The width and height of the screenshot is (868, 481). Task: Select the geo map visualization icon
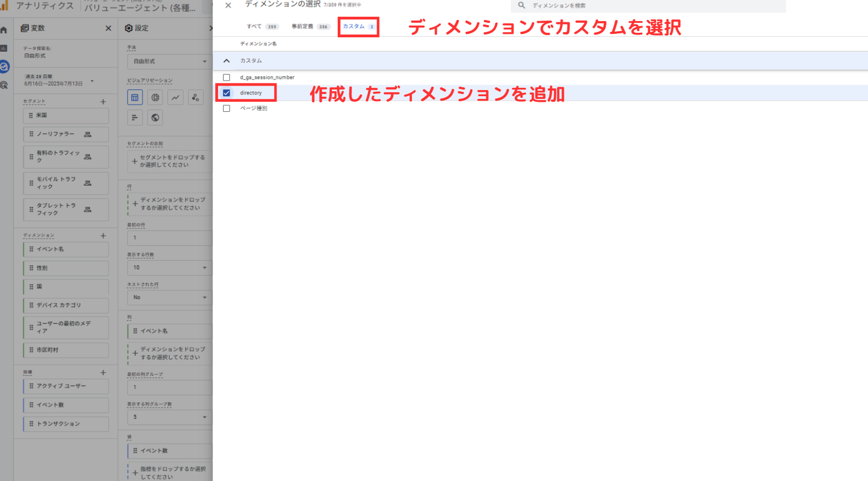pos(155,117)
